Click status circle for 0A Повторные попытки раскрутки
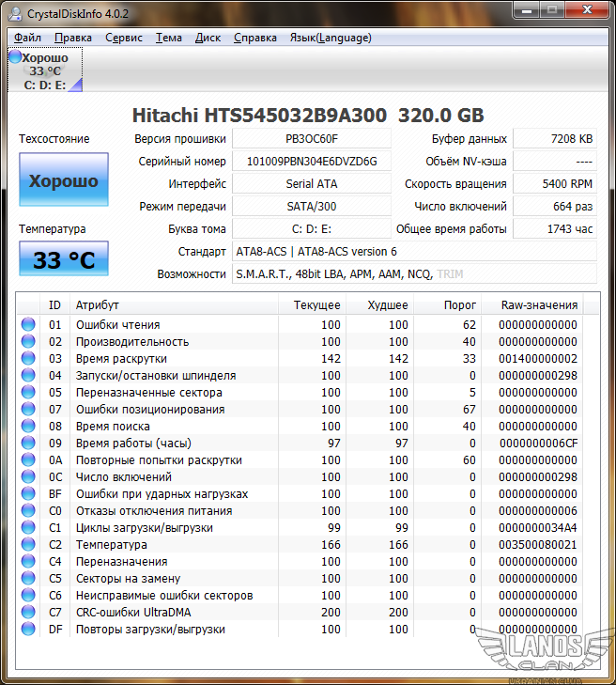The image size is (616, 685). click(x=28, y=459)
